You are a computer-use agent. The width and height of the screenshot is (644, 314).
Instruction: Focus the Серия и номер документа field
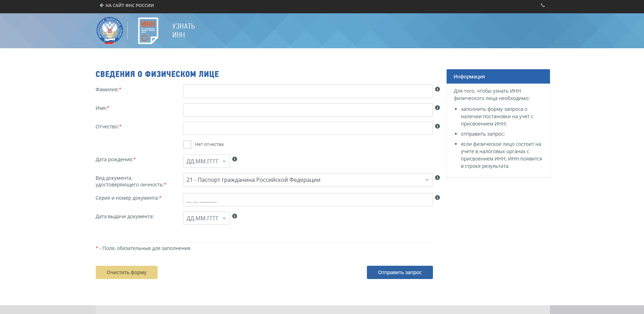[x=308, y=200]
